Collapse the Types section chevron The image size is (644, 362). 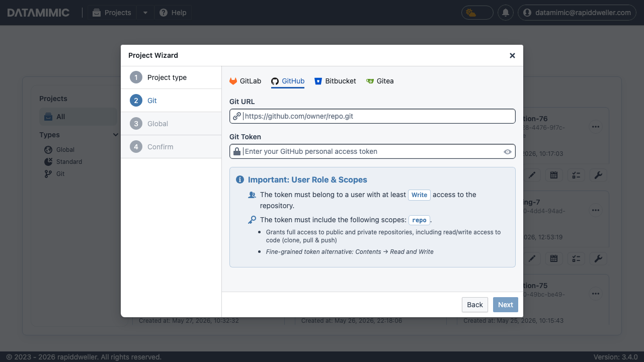pos(116,135)
